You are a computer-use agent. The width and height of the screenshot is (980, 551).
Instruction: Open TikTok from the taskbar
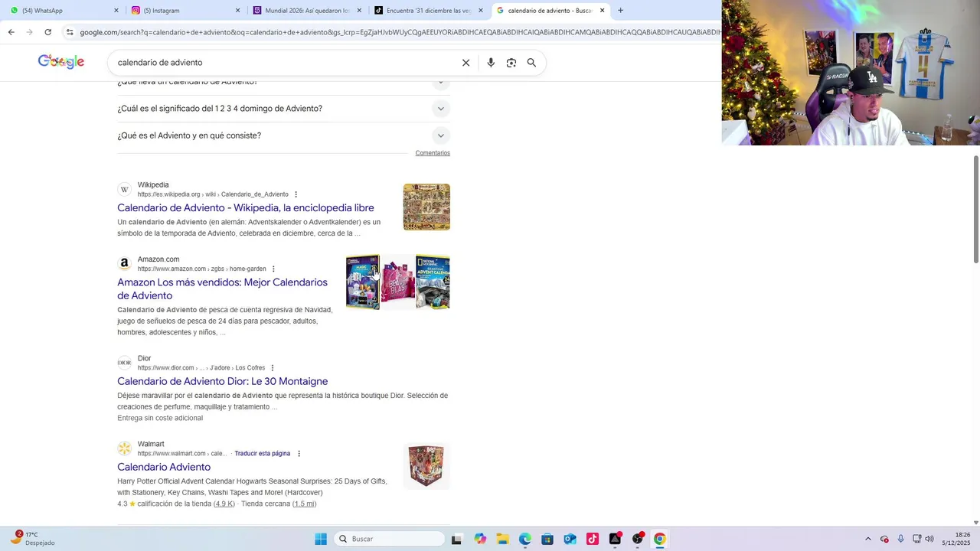[x=593, y=539]
